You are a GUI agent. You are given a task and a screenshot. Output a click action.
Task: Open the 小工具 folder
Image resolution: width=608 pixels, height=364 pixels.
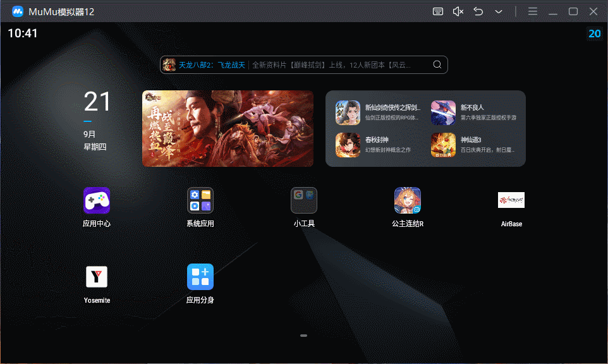click(303, 200)
